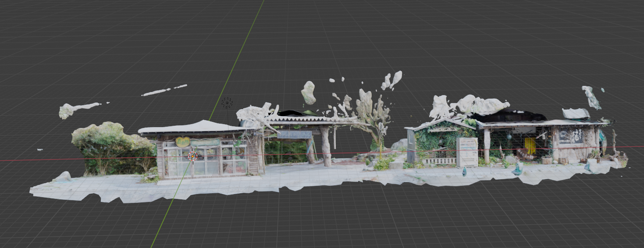Click the 3D cursor at the object origin
The image size is (644, 248).
point(192,156)
